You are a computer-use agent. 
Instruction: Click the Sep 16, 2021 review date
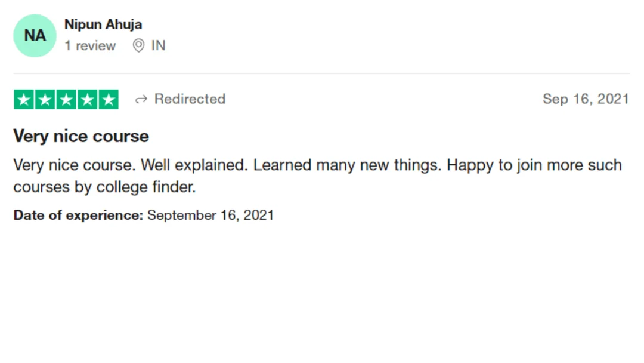(x=586, y=99)
